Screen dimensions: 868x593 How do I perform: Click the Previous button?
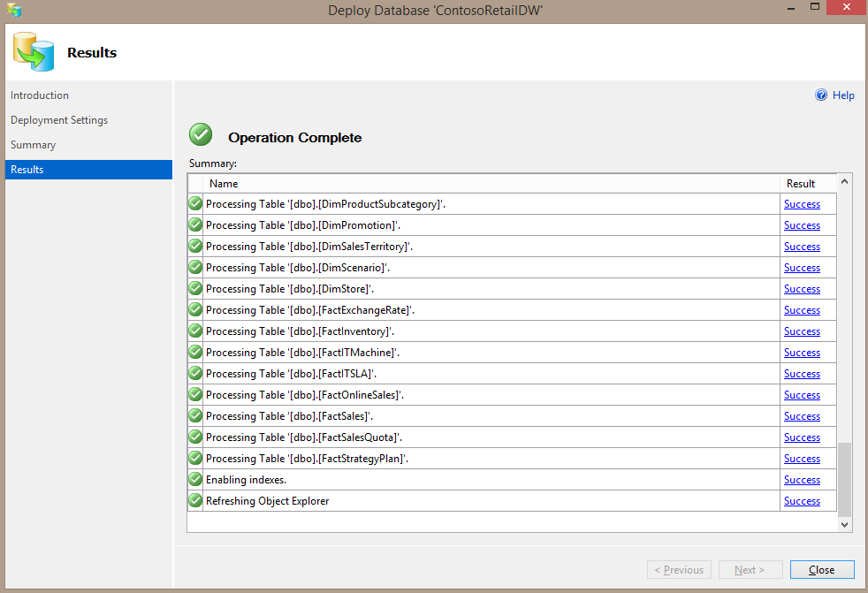[x=679, y=570]
